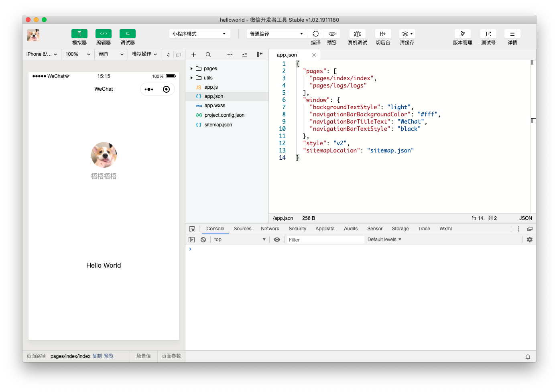Select app.json in the file tree
The width and height of the screenshot is (559, 392).
pos(227,96)
